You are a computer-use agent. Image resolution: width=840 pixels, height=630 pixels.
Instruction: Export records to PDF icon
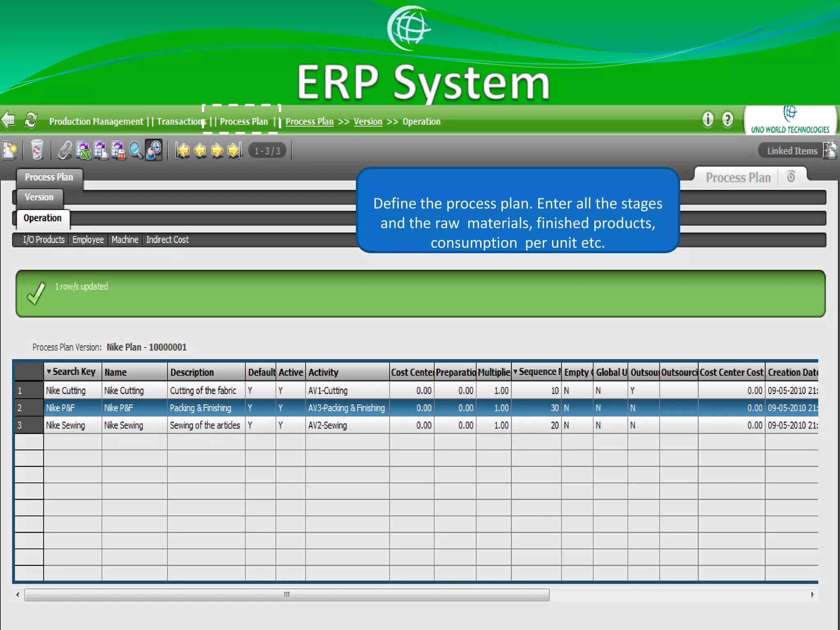119,150
